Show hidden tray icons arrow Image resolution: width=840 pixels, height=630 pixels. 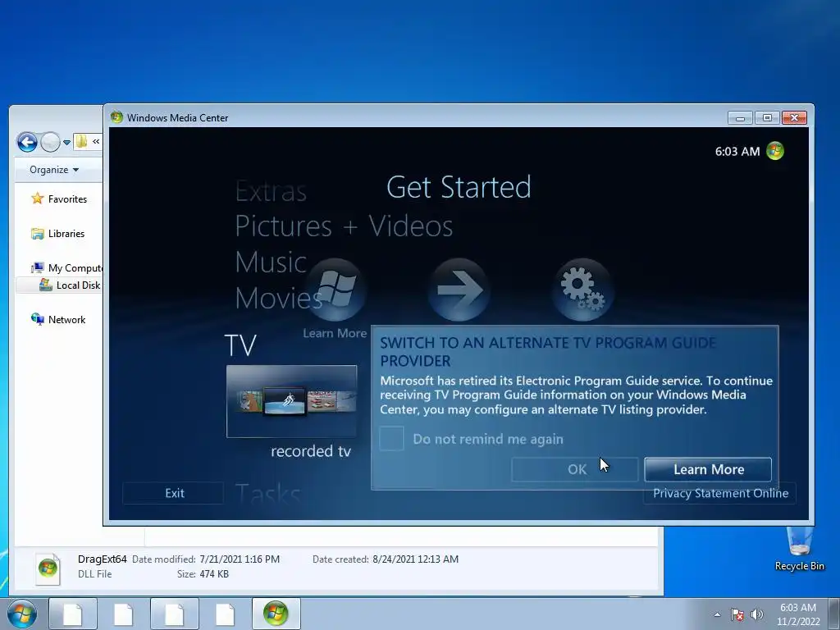point(717,614)
